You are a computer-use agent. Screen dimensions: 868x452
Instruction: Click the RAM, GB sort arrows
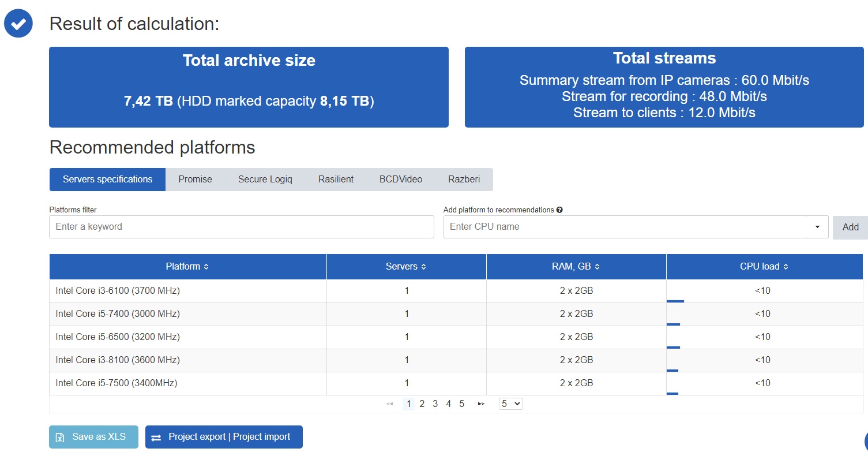click(598, 267)
